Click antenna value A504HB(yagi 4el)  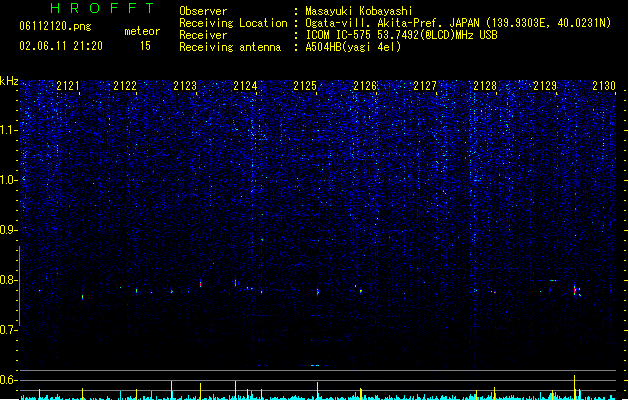[x=353, y=47]
